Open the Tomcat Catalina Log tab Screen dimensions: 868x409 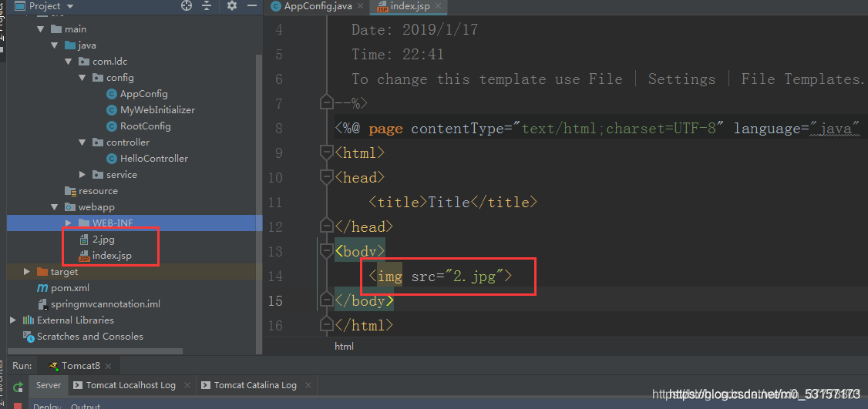255,385
